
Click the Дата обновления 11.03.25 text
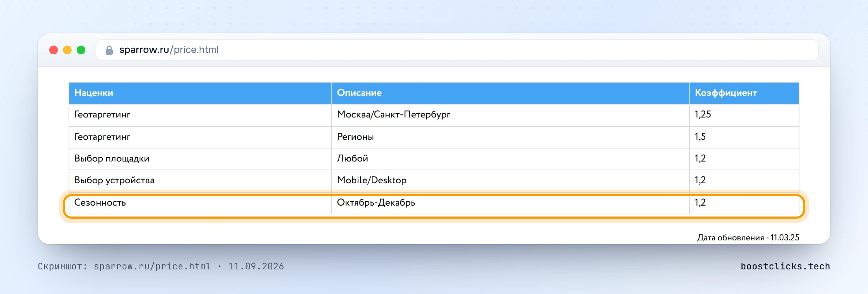coord(748,238)
